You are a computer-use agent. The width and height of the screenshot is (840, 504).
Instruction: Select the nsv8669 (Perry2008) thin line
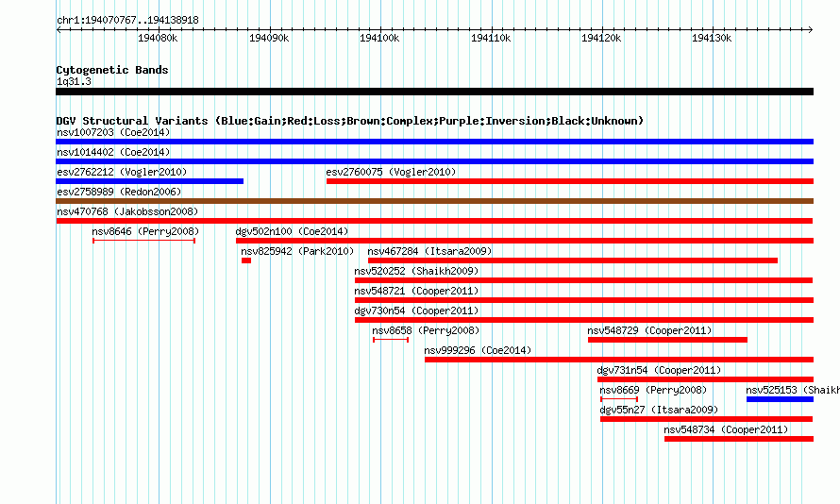click(619, 399)
